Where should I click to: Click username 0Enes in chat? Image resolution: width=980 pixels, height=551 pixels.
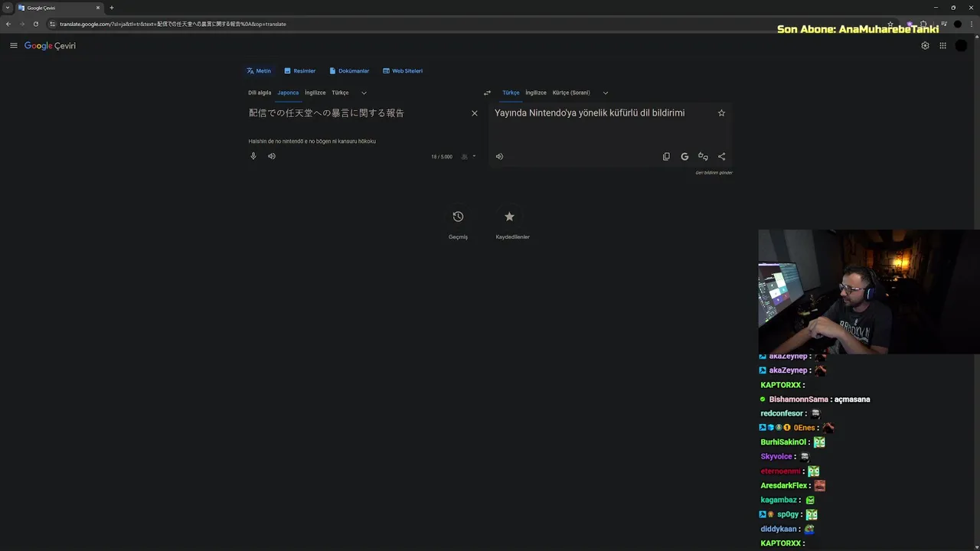[x=804, y=428]
